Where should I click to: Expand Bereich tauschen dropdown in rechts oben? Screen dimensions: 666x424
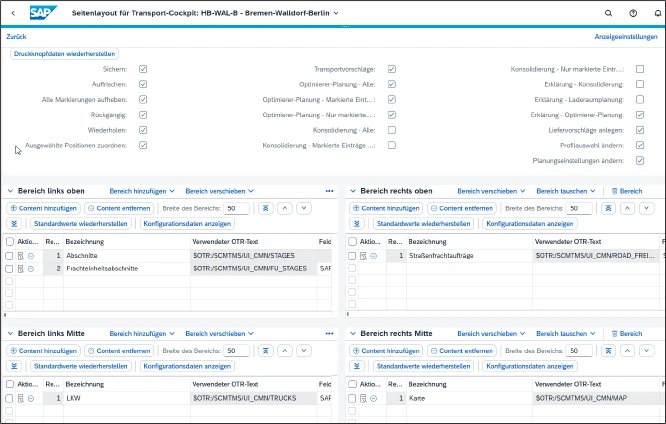tap(565, 190)
